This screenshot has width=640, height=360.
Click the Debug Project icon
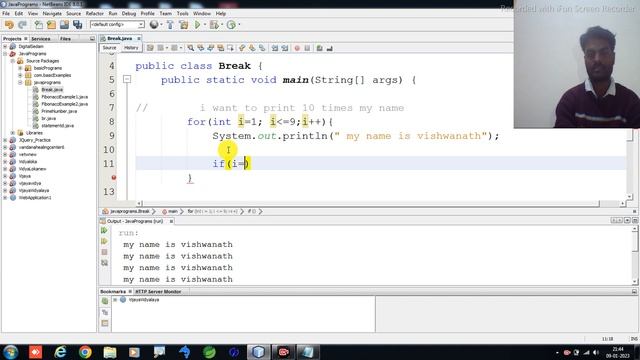pyautogui.click(x=214, y=24)
